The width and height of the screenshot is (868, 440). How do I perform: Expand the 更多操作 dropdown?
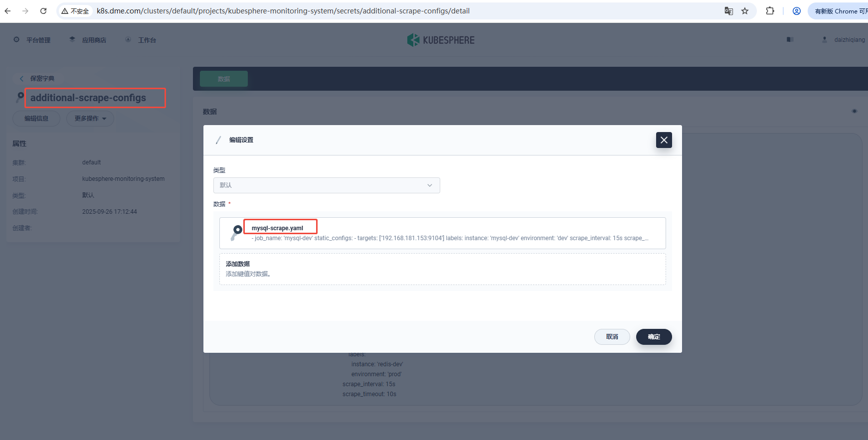click(90, 119)
